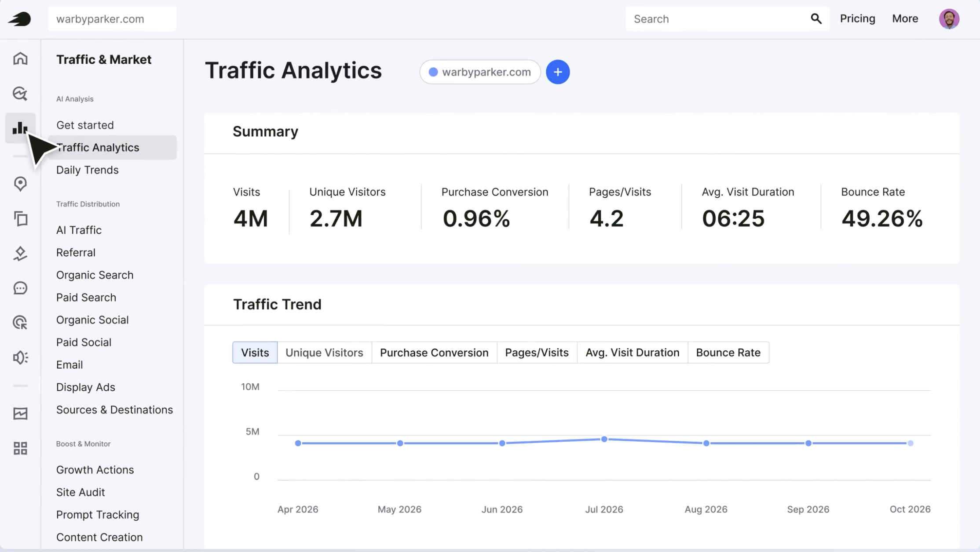The image size is (980, 552).
Task: Click the Sep 2026 data point on the chart
Action: (808, 443)
